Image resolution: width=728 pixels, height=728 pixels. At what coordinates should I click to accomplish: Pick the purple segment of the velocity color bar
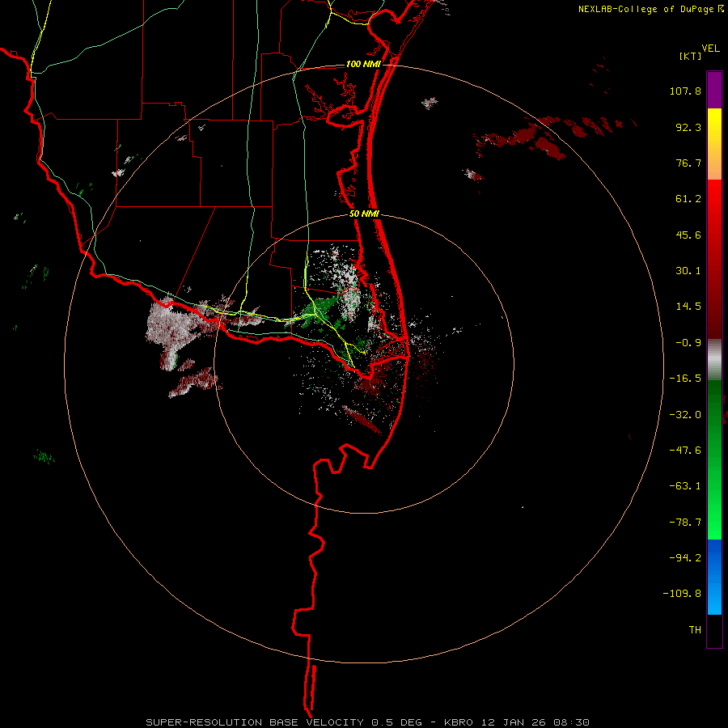(714, 90)
